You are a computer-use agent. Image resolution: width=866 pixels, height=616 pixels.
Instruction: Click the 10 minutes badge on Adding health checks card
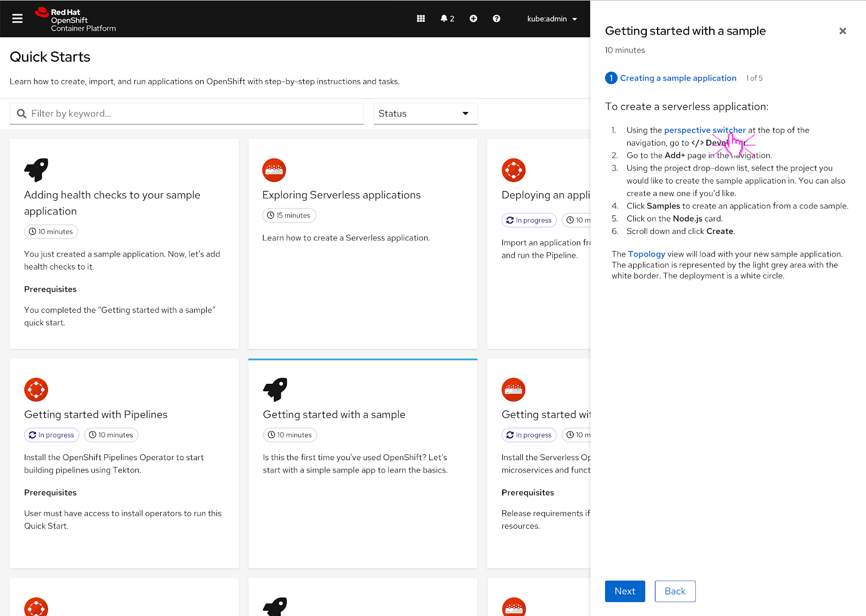[x=51, y=232]
